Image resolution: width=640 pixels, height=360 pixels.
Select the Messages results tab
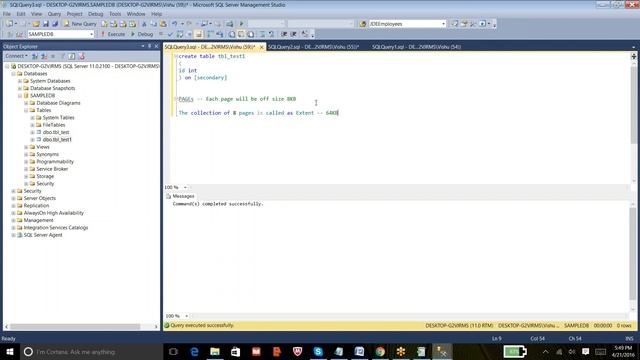pyautogui.click(x=180, y=196)
